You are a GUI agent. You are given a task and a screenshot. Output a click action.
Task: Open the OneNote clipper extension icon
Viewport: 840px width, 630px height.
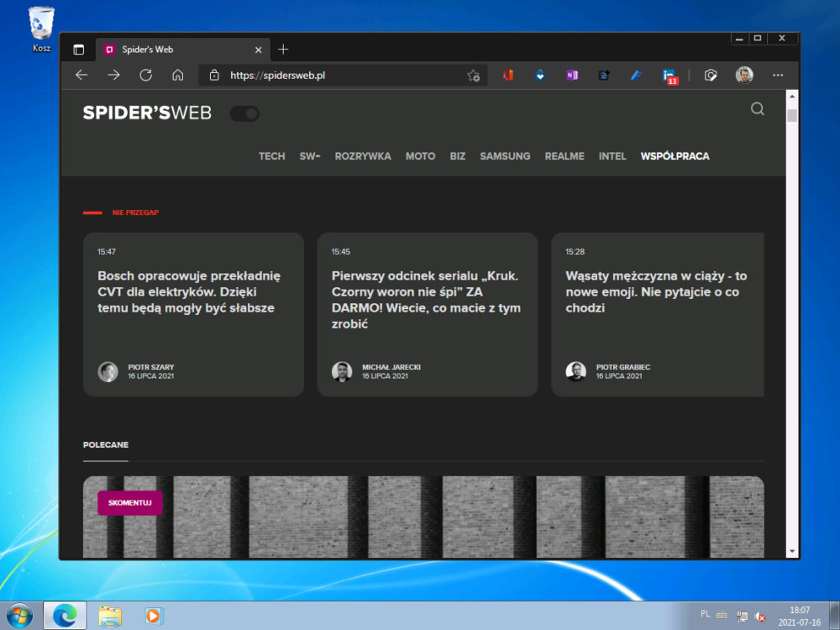(x=572, y=75)
